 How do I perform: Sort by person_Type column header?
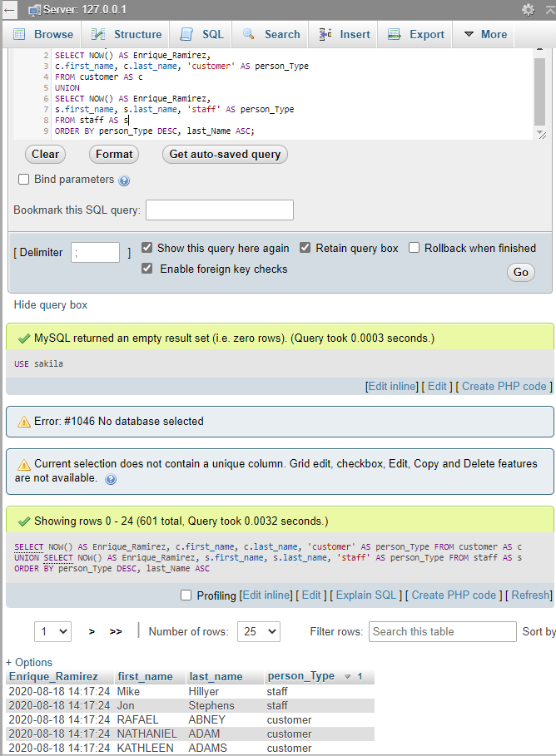click(x=301, y=676)
